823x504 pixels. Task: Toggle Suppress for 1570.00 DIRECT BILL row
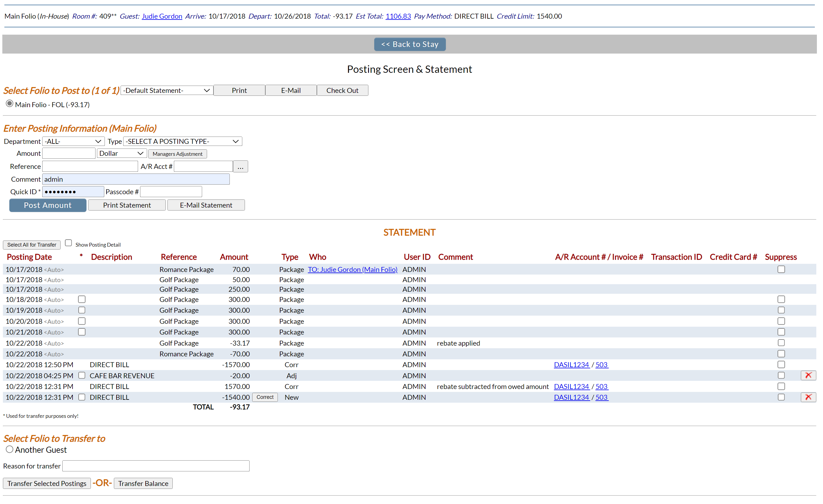(781, 386)
